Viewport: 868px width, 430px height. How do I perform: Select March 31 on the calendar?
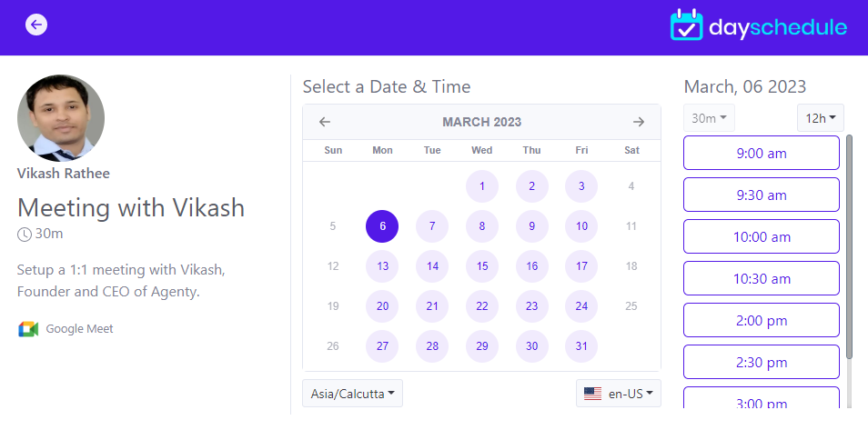[x=581, y=346]
